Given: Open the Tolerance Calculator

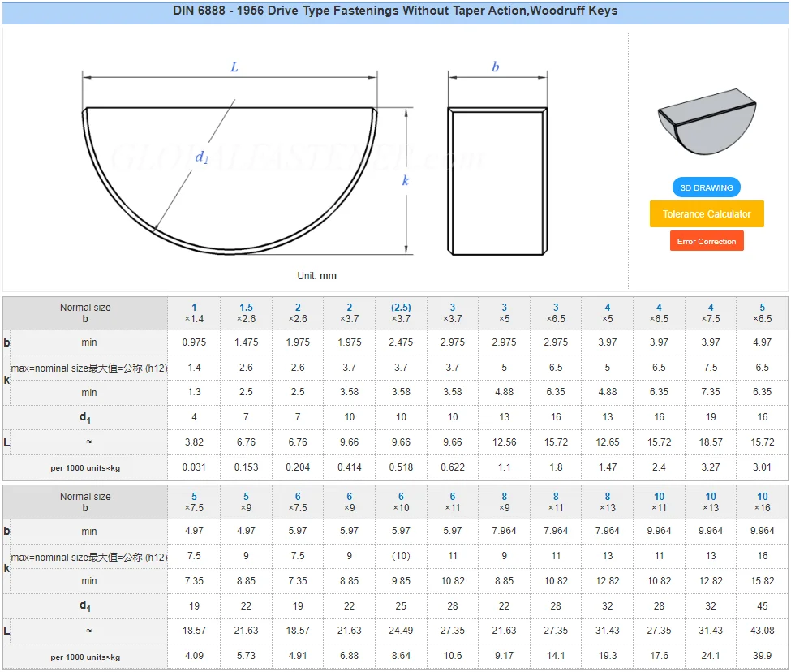Looking at the screenshot, I should [x=707, y=214].
